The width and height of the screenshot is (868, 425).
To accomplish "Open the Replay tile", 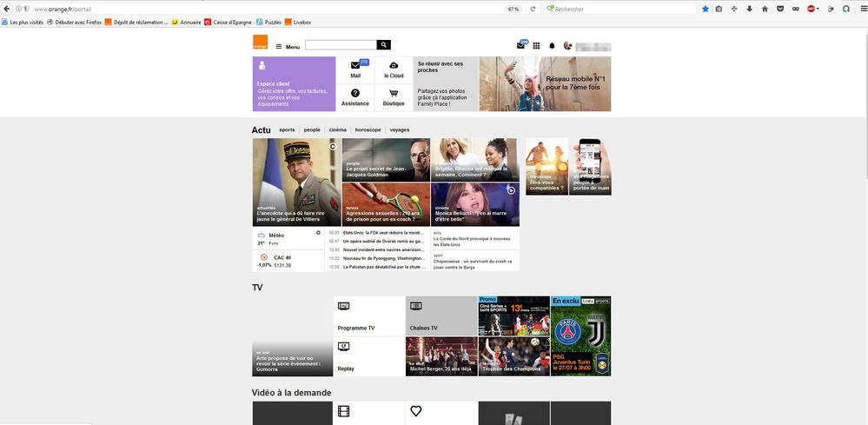I will click(369, 356).
